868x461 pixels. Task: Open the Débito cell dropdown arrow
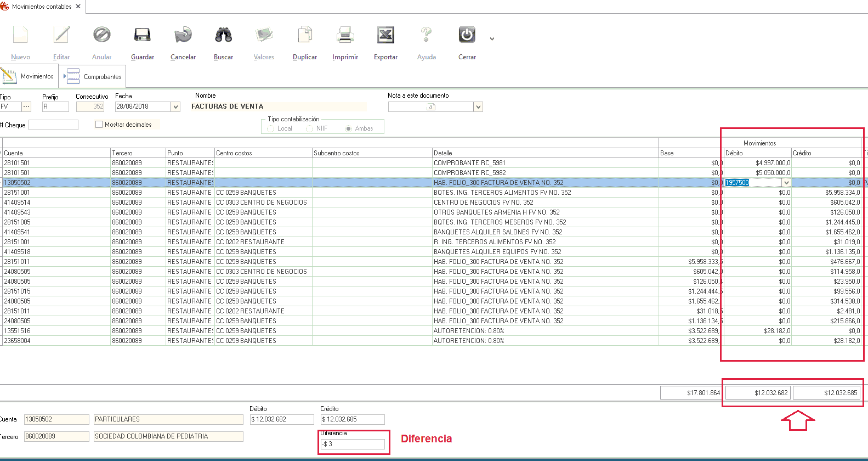click(x=786, y=183)
